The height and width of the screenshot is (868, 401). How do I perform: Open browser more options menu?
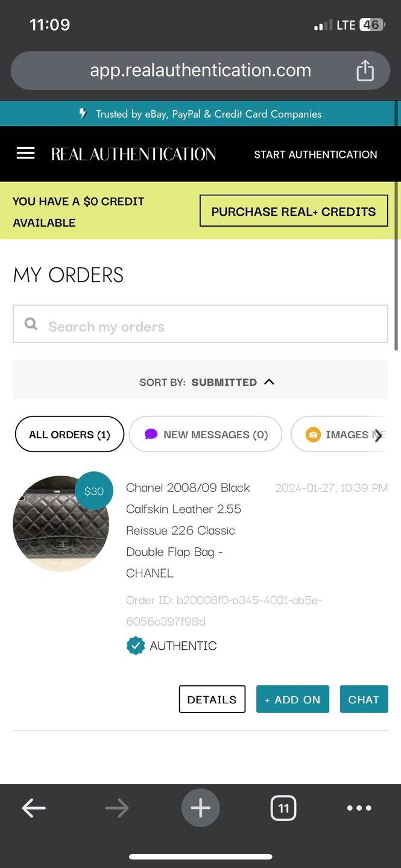359,808
